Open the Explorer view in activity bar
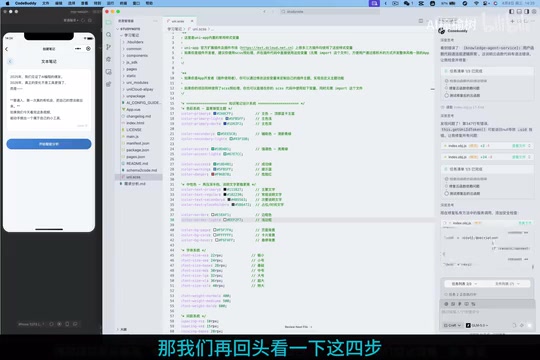This screenshot has width=540, height=360. click(108, 22)
